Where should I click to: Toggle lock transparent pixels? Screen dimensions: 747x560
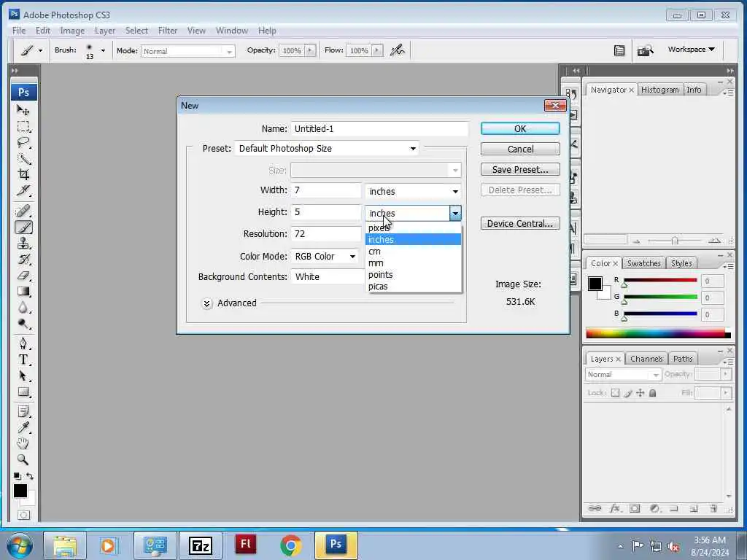pos(616,393)
